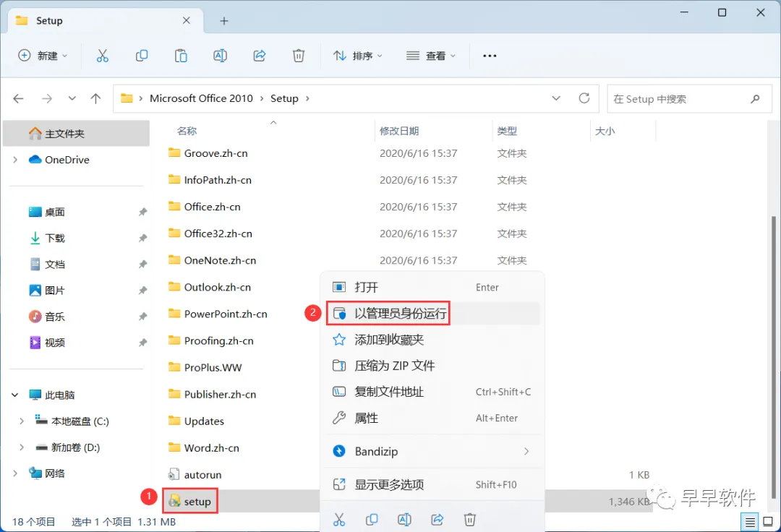Choose Copy as path (复制文件地址)
This screenshot has width=781, height=532.
coord(432,392)
